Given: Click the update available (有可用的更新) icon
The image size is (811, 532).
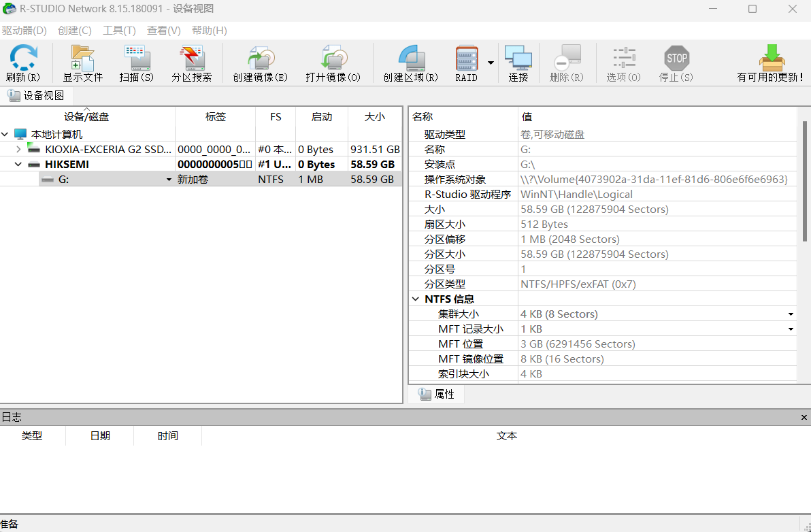Looking at the screenshot, I should (771, 63).
